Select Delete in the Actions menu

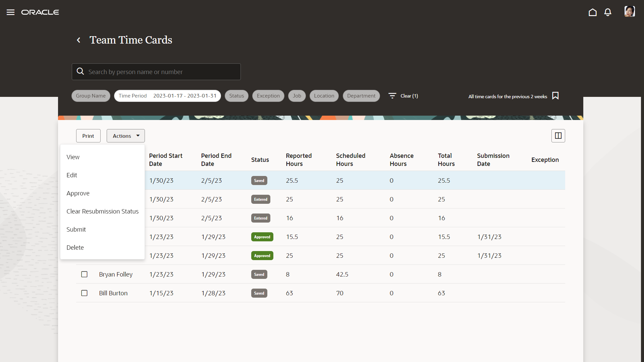[x=75, y=248]
